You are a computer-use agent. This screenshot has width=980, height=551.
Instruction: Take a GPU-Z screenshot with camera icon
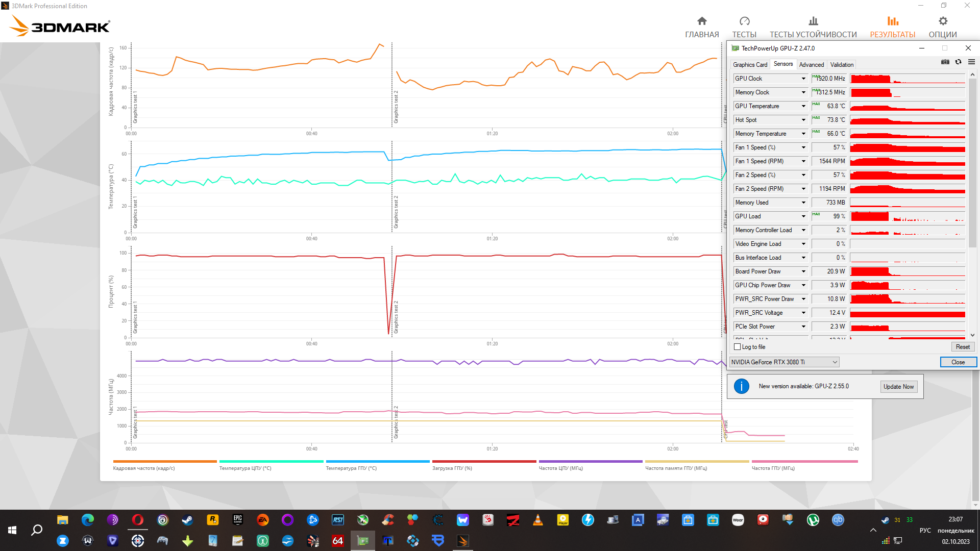click(945, 62)
